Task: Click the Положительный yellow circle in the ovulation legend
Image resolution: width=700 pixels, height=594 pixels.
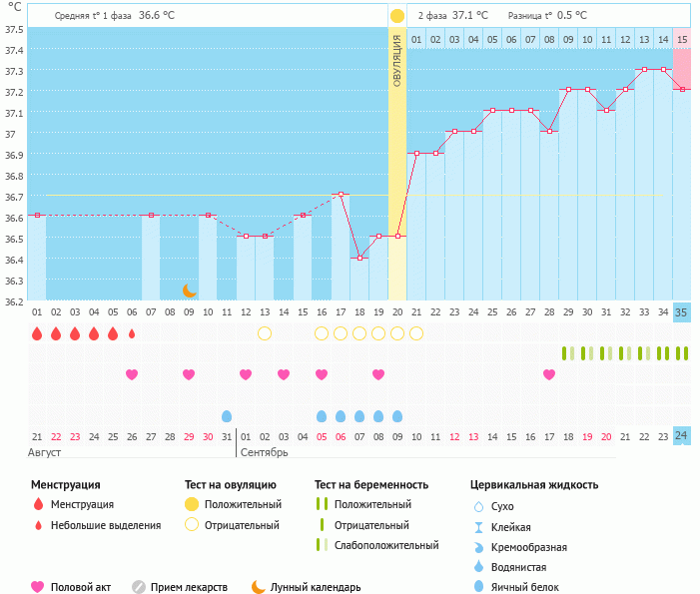Action: tap(192, 505)
